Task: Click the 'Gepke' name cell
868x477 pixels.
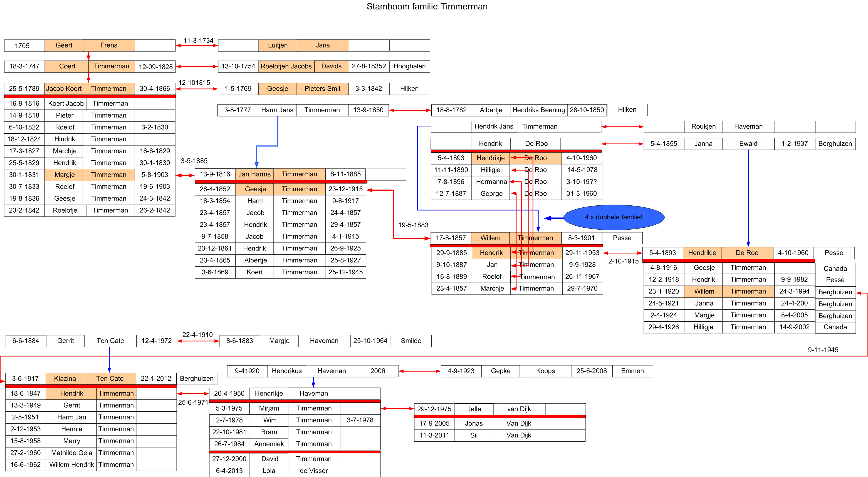Action: click(x=500, y=371)
